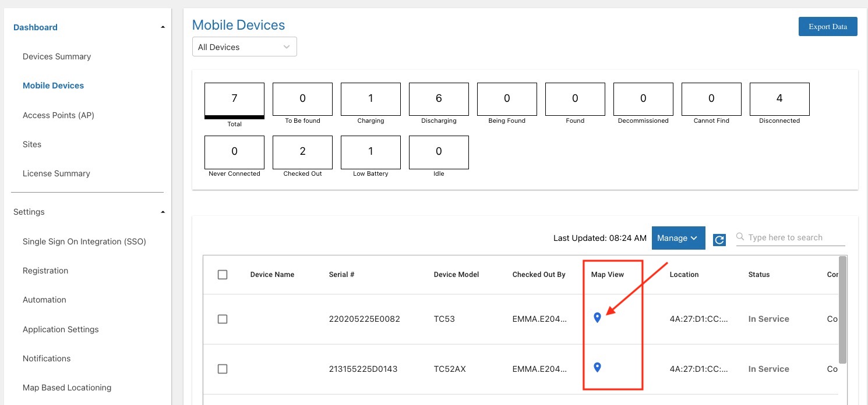The width and height of the screenshot is (868, 405).
Task: Open Map Based Locationing in the sidebar
Action: [66, 388]
